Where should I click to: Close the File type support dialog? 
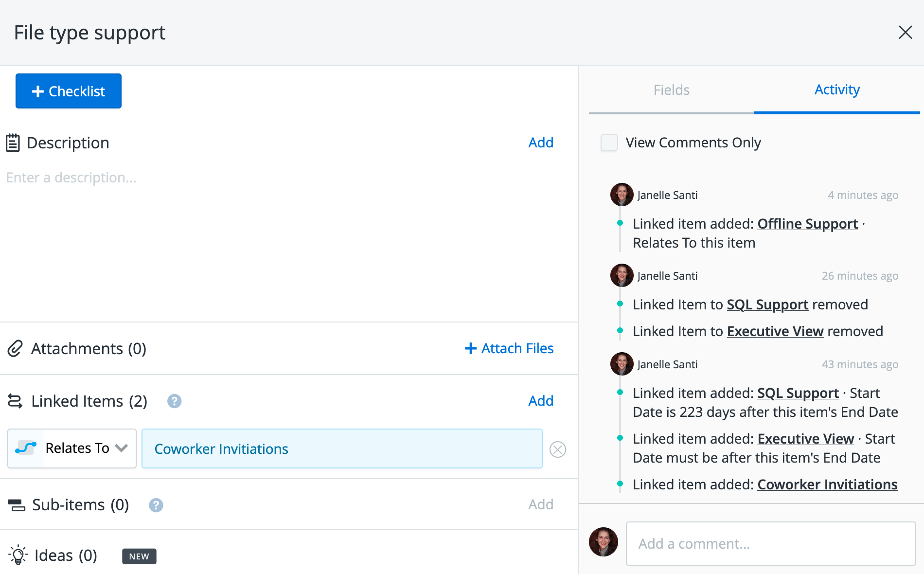905,33
